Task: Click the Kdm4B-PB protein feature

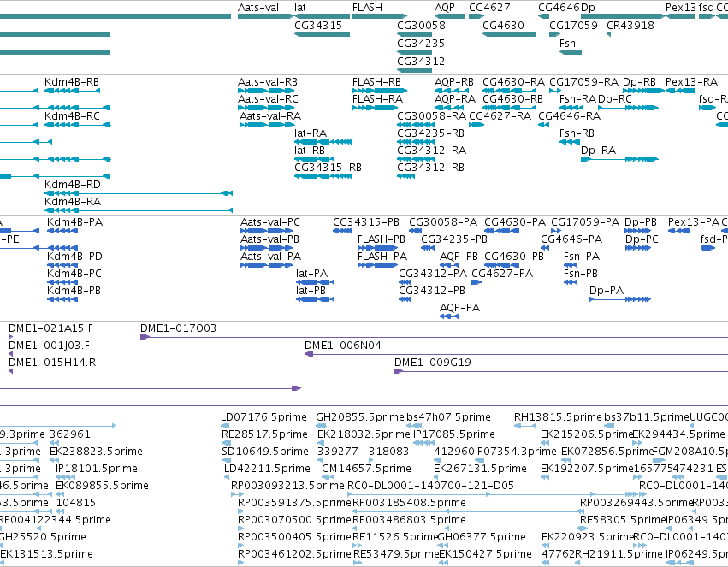Action: point(62,298)
